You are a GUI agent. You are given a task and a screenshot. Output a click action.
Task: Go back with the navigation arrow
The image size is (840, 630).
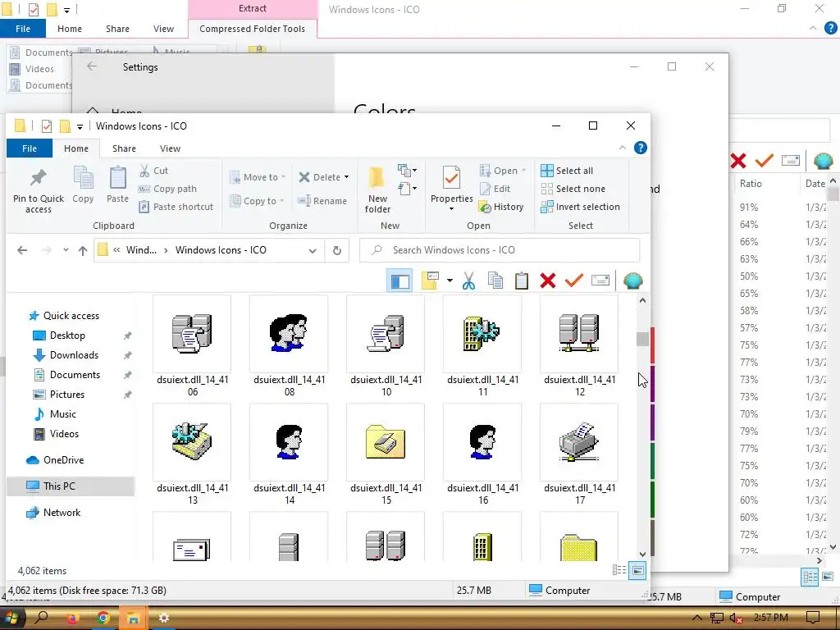point(22,250)
